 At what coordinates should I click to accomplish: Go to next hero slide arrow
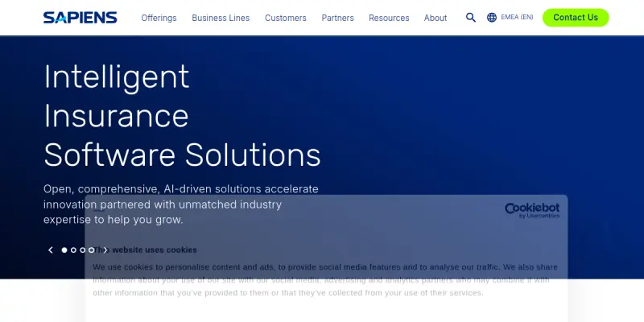[x=105, y=250]
